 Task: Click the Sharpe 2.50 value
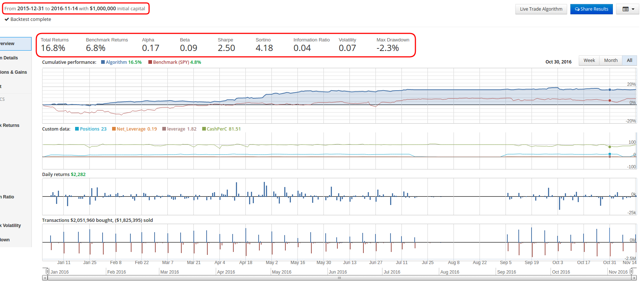click(226, 48)
